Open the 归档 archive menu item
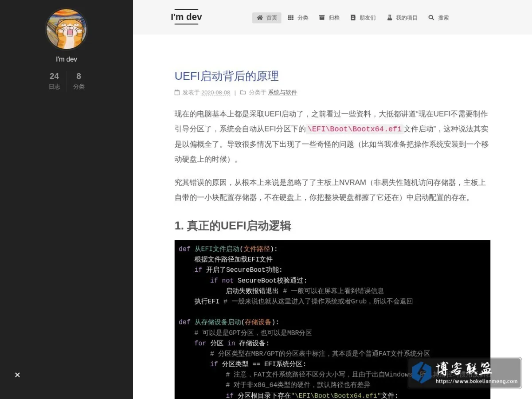 pos(329,18)
